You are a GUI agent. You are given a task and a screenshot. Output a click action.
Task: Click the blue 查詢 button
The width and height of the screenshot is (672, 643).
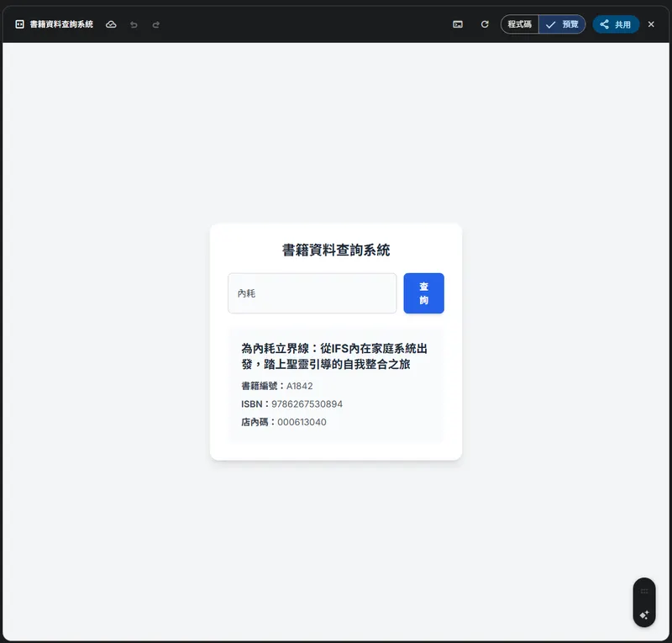pos(423,293)
